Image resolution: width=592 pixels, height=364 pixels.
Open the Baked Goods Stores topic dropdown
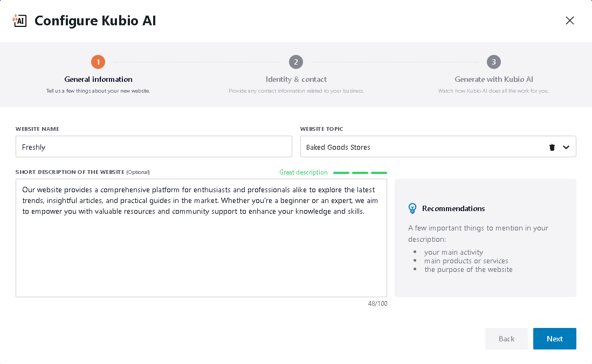(x=421, y=147)
